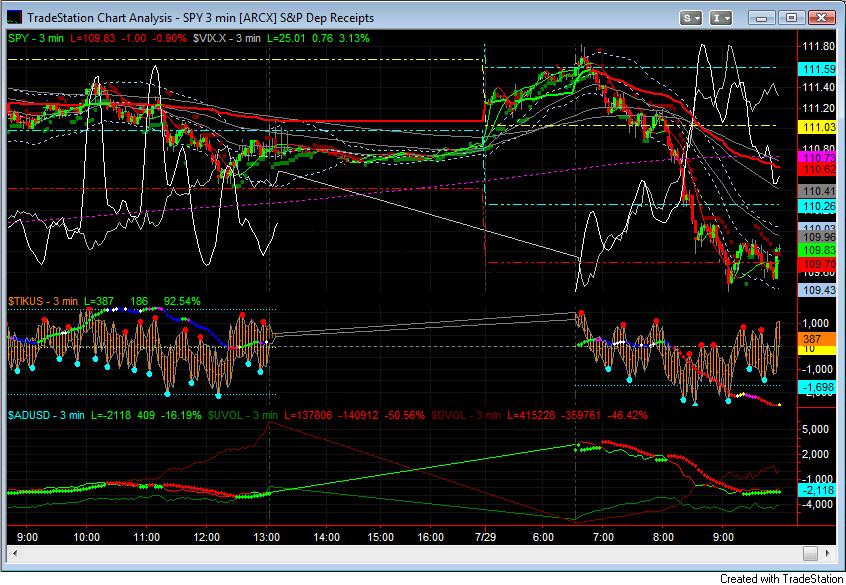Open the I interval-link dropdown

tap(720, 18)
